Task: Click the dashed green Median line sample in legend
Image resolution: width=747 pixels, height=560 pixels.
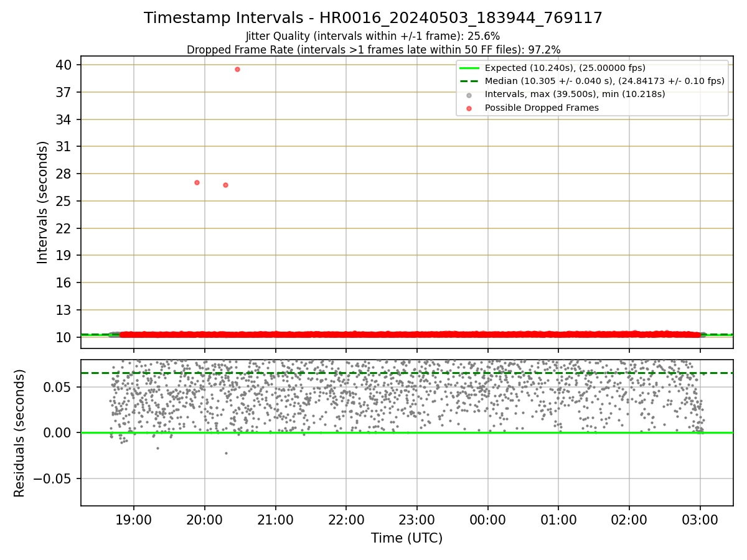Action: coord(469,82)
